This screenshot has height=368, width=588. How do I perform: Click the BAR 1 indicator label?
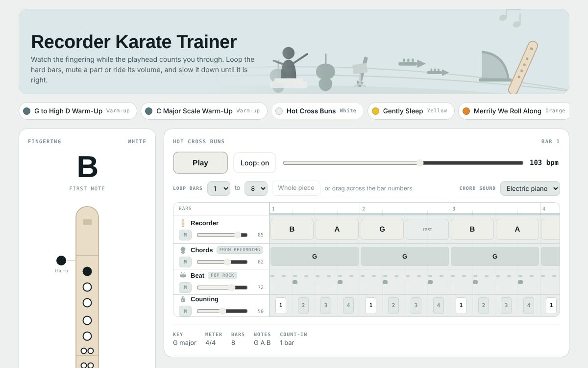550,141
